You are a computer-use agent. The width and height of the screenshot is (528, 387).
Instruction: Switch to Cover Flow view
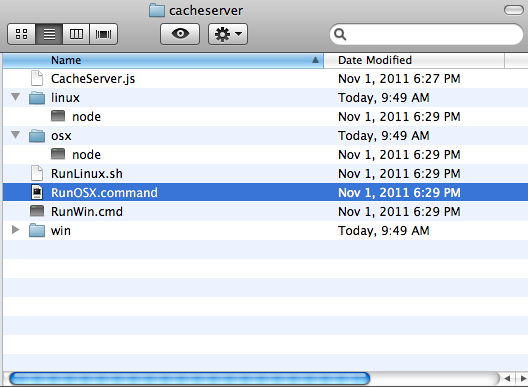(x=103, y=34)
